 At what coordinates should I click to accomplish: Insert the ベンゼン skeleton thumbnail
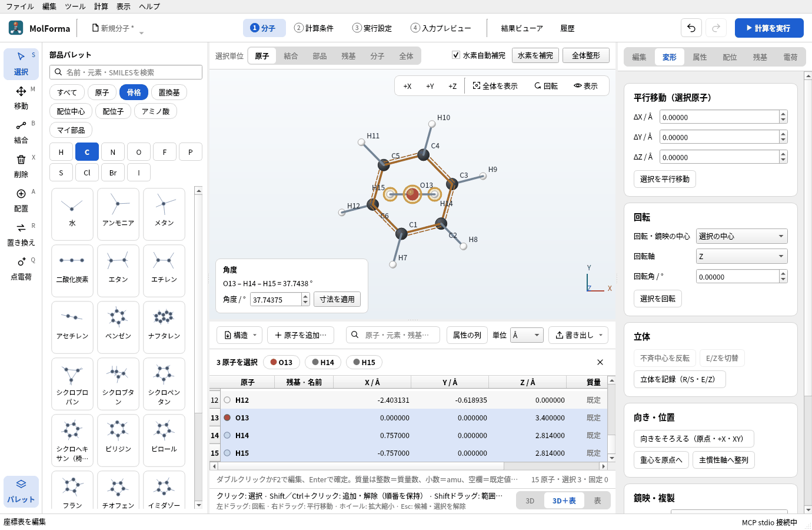tap(118, 327)
